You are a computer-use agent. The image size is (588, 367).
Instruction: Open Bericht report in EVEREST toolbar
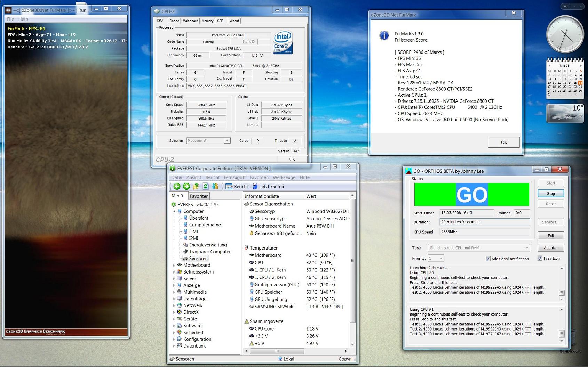pos(237,187)
